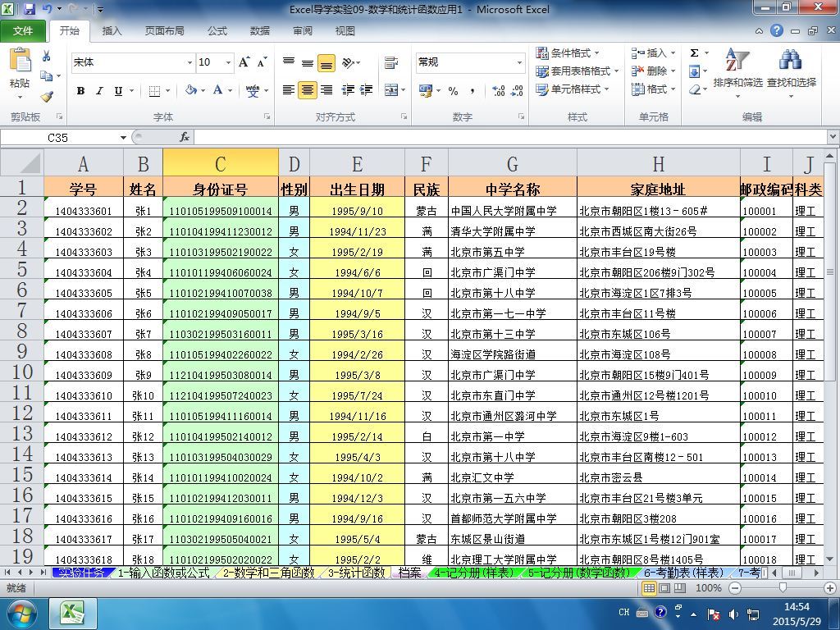The image size is (840, 630).
Task: Toggle middle vertical alignment
Action: (307, 62)
